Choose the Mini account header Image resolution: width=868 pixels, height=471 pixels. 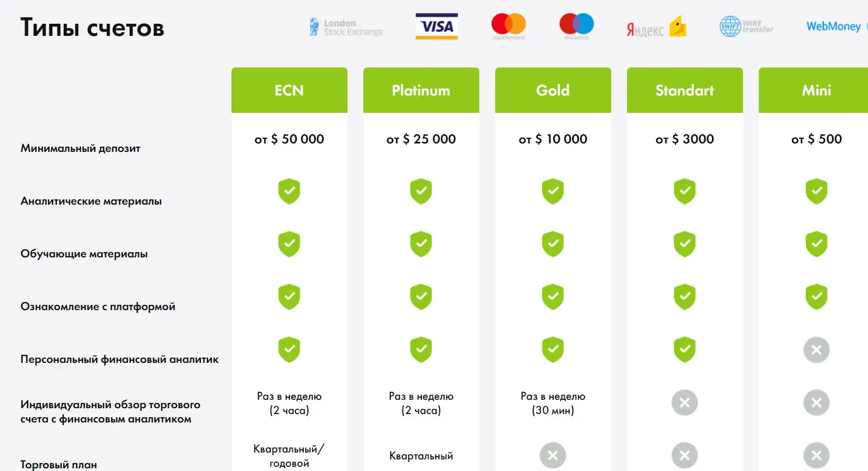815,90
